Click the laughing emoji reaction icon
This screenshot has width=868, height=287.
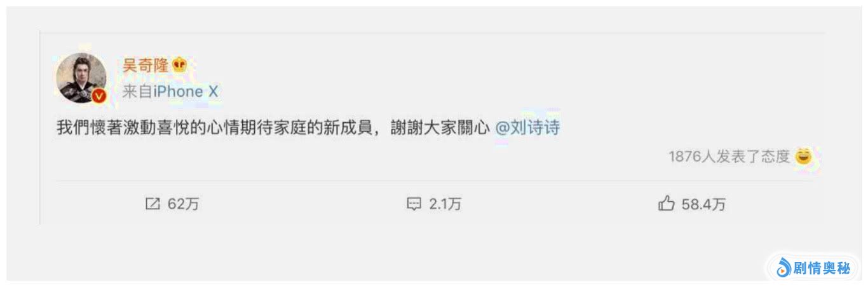pos(804,156)
